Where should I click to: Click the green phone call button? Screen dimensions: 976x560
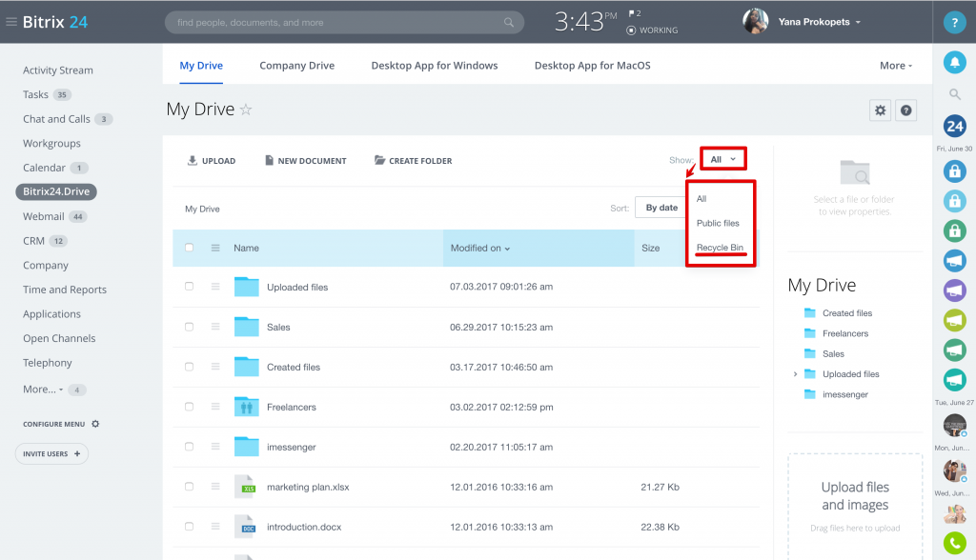click(x=954, y=543)
